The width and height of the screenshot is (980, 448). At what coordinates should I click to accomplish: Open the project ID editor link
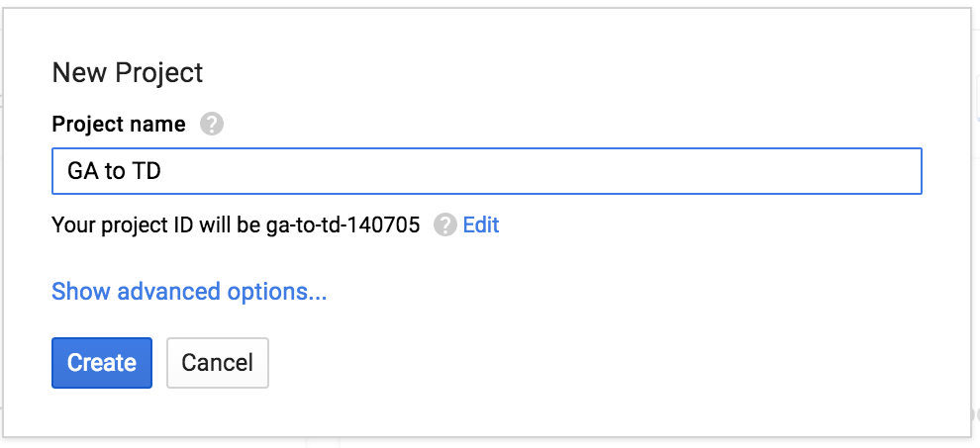click(481, 224)
